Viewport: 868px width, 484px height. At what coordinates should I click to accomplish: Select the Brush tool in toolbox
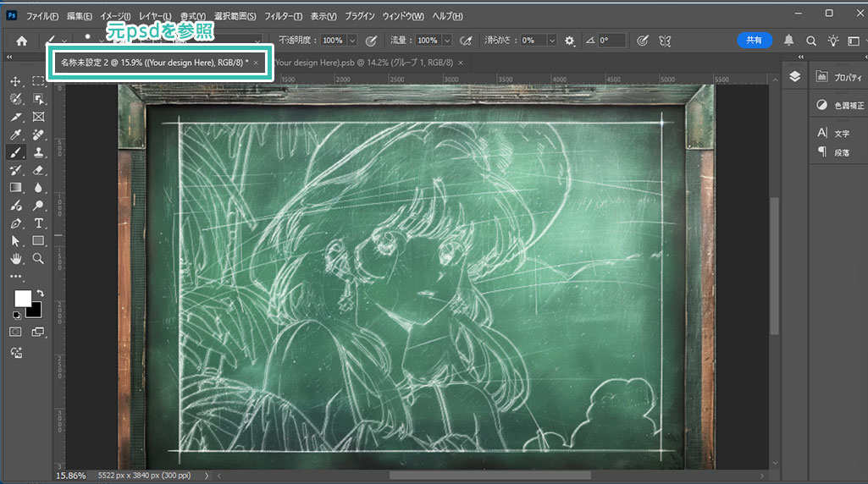coord(15,152)
